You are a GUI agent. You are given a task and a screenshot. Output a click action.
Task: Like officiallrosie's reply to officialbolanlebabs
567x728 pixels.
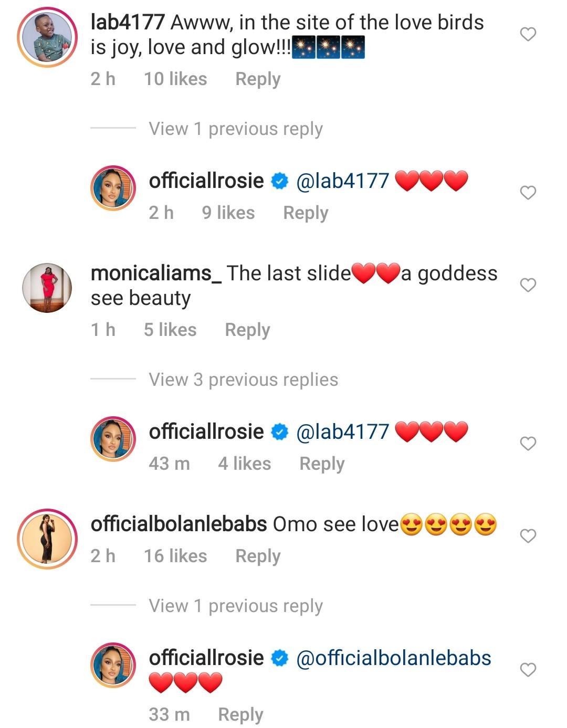tap(528, 670)
